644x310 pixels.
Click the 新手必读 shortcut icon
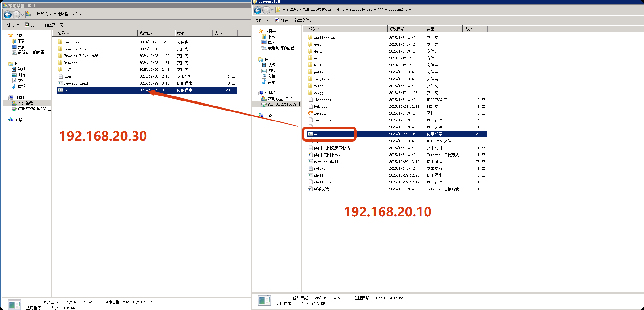coord(310,189)
